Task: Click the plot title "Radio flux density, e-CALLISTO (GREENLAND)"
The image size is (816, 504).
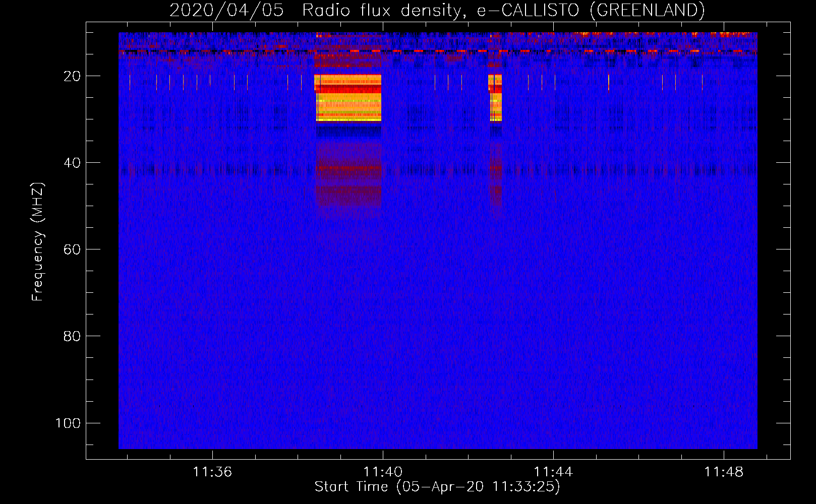Action: coord(503,10)
